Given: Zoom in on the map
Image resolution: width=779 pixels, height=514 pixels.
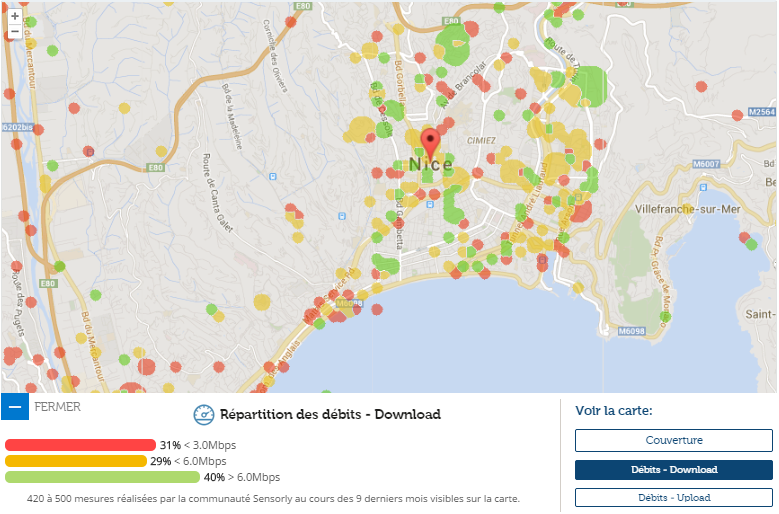Looking at the screenshot, I should [14, 16].
